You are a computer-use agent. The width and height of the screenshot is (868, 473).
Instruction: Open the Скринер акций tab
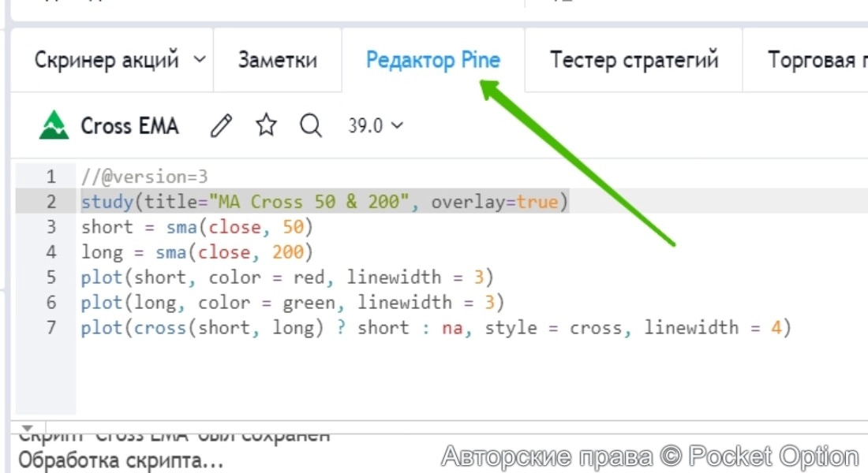(x=107, y=60)
